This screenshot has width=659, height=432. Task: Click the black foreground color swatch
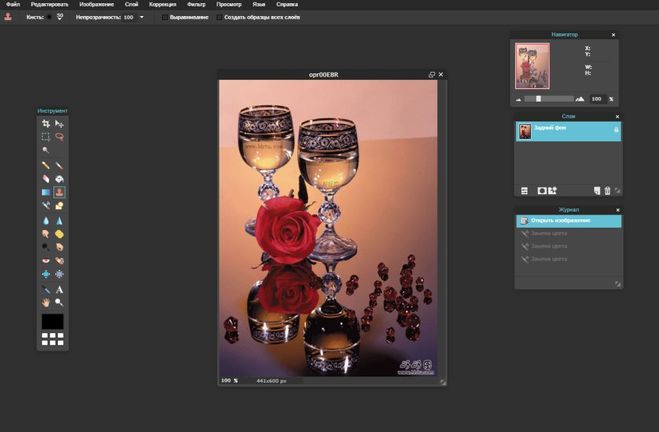[x=52, y=321]
